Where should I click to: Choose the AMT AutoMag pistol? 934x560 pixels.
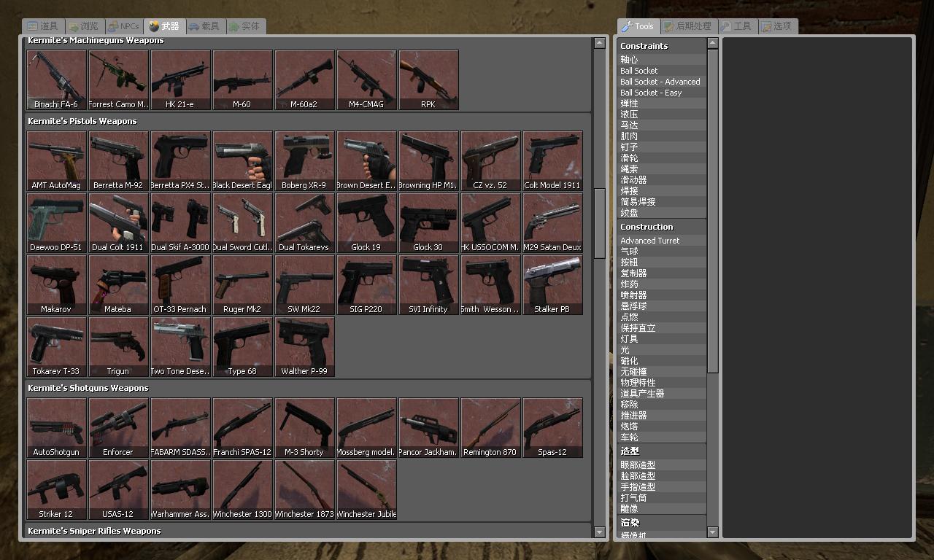56,161
